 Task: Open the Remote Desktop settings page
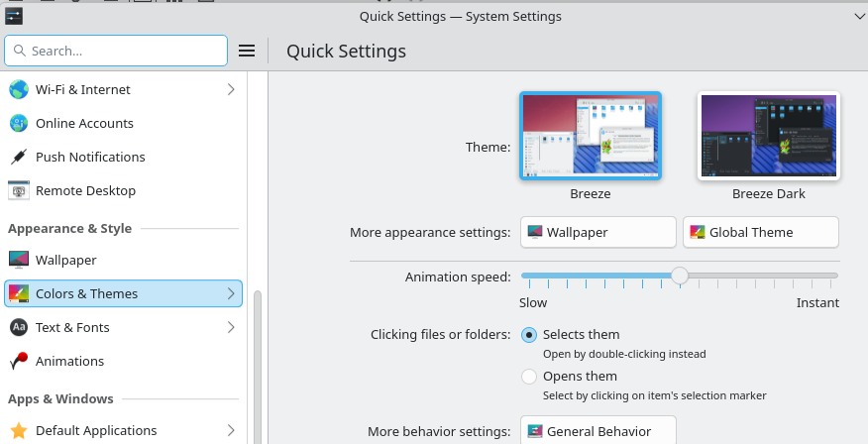click(124, 190)
